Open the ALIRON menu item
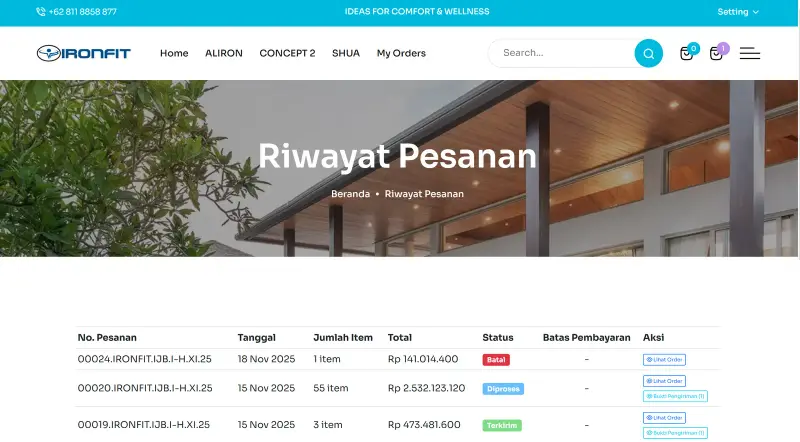The height and width of the screenshot is (442, 800). pos(223,53)
